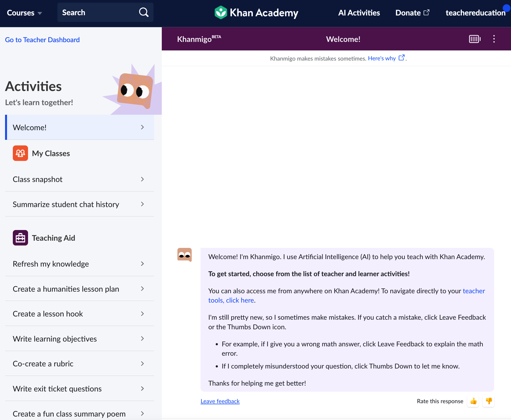Go to Teacher Dashboard link
Screen dimensions: 511x420
click(x=42, y=40)
